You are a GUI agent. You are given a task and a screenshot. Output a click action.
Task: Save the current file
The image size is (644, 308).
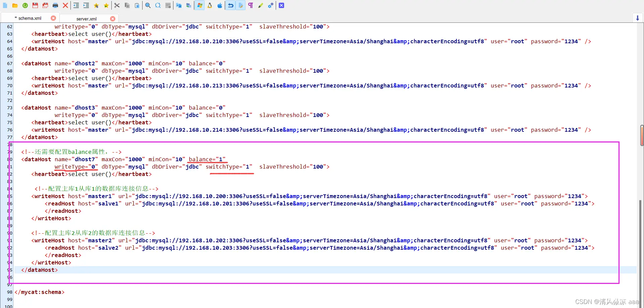pyautogui.click(x=35, y=5)
